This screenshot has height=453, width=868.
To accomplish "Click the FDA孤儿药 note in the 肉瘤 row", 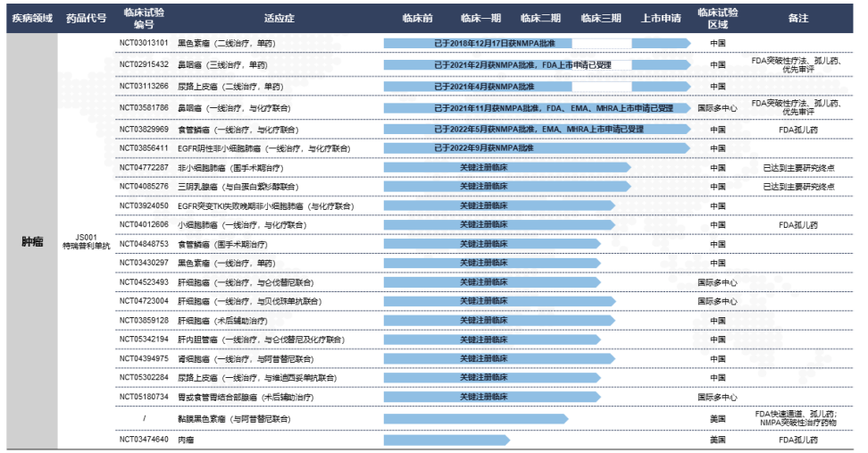I will tap(797, 440).
